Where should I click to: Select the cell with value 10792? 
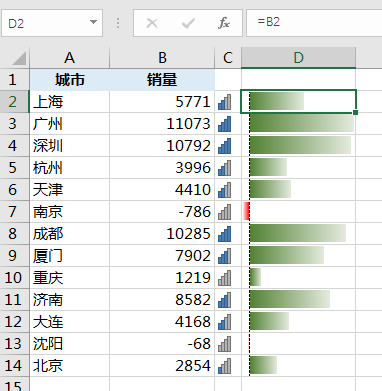[x=162, y=146]
